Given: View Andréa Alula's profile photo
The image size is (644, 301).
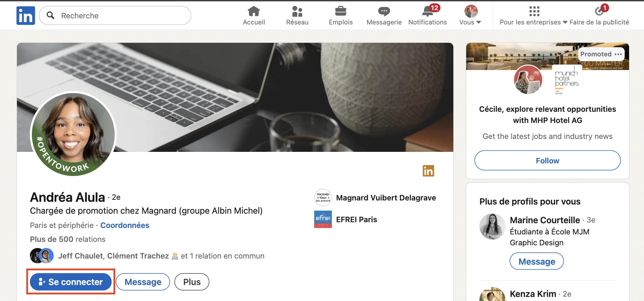Looking at the screenshot, I should coord(73,134).
